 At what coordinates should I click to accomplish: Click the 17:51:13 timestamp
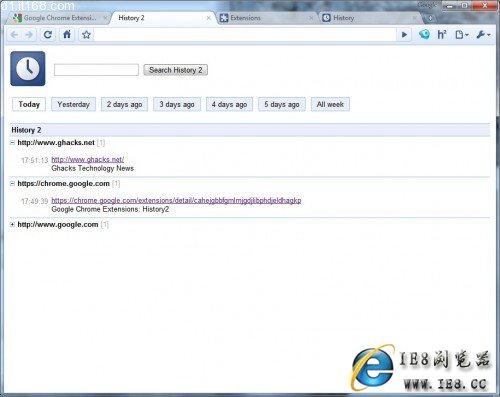point(35,160)
